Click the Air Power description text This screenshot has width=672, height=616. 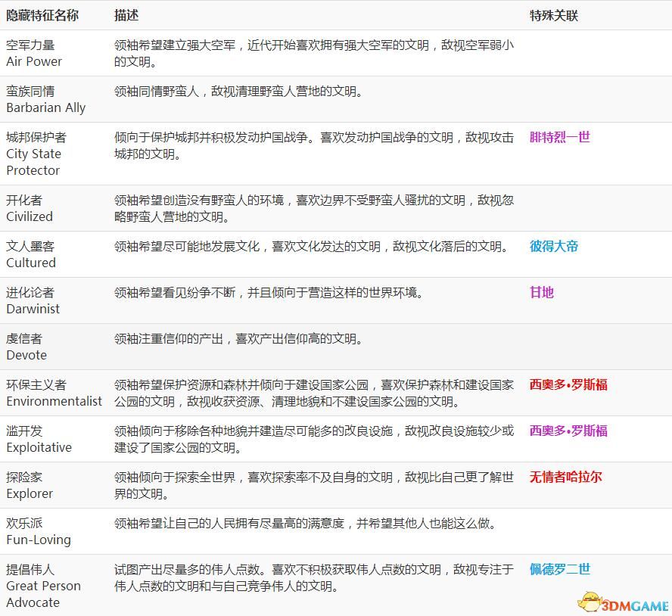point(314,53)
